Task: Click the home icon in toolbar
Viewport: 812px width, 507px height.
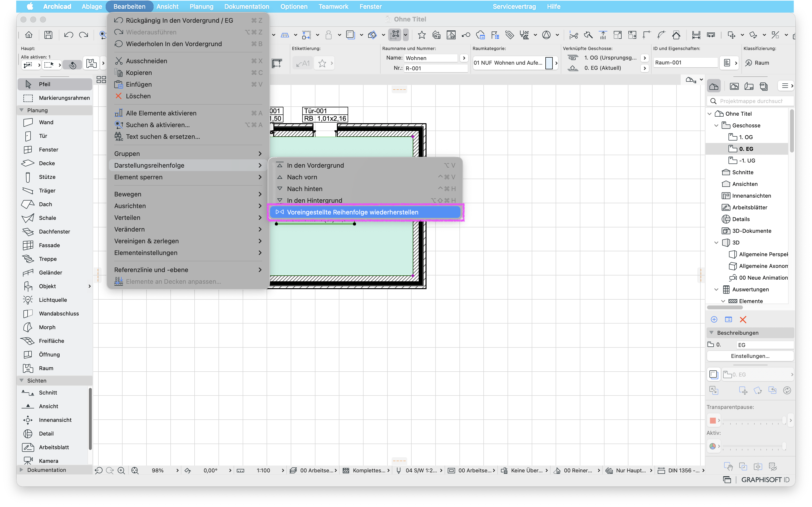Action: [x=29, y=35]
